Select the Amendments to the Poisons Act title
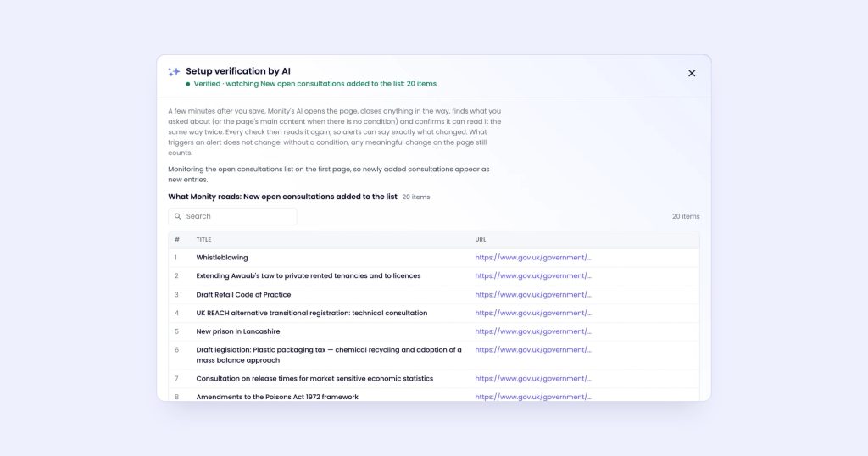868x456 pixels. coord(277,397)
